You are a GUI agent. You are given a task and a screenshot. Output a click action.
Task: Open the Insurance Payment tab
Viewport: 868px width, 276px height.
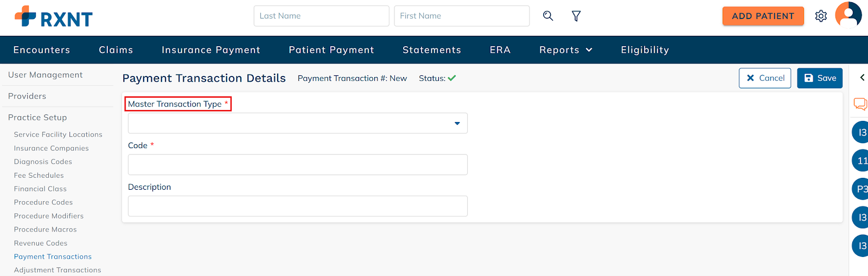(211, 50)
